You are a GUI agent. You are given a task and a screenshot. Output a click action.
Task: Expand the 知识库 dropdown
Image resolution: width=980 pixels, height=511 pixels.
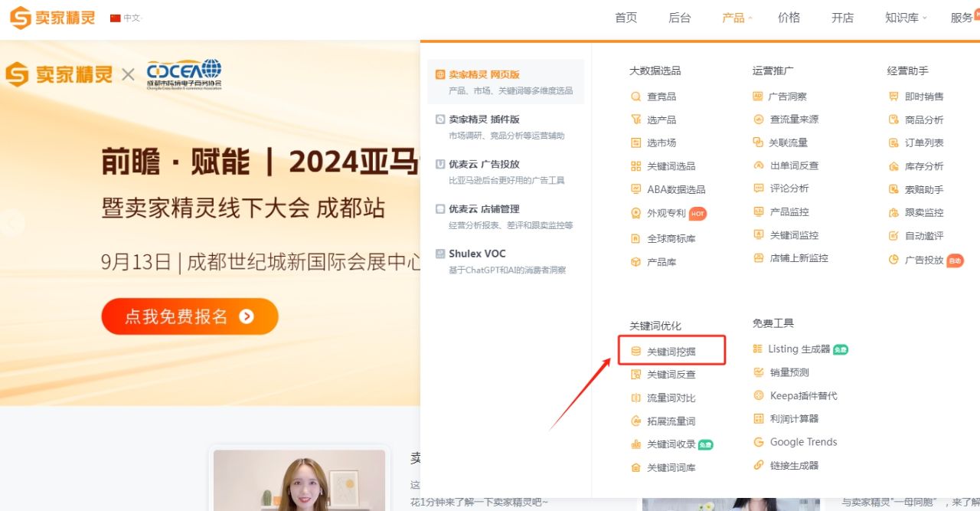[x=906, y=18]
